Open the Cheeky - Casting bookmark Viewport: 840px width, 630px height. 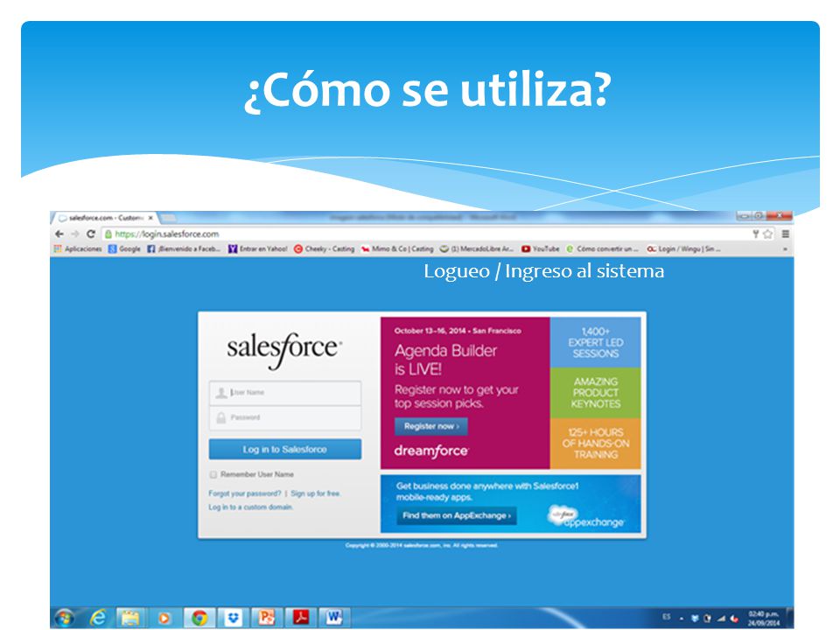pyautogui.click(x=324, y=249)
